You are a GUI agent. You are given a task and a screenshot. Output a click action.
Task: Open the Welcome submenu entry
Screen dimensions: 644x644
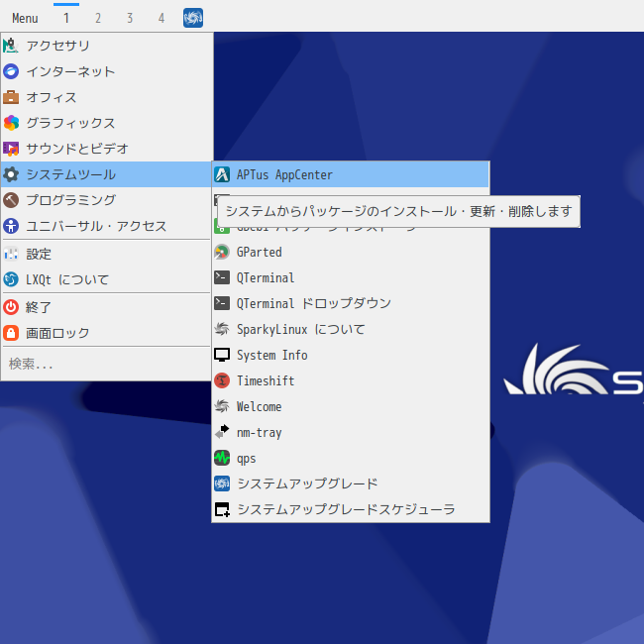click(351, 406)
